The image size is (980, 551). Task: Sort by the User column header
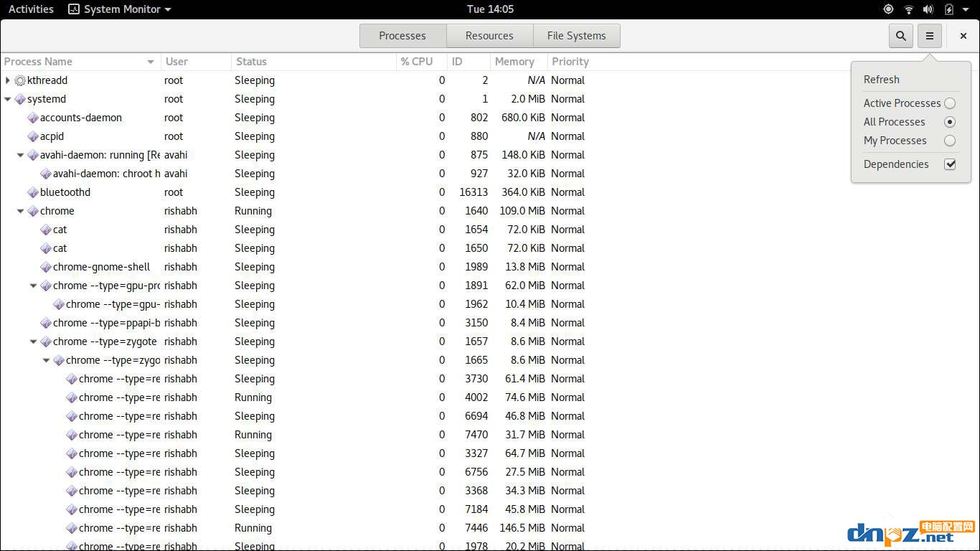196,62
